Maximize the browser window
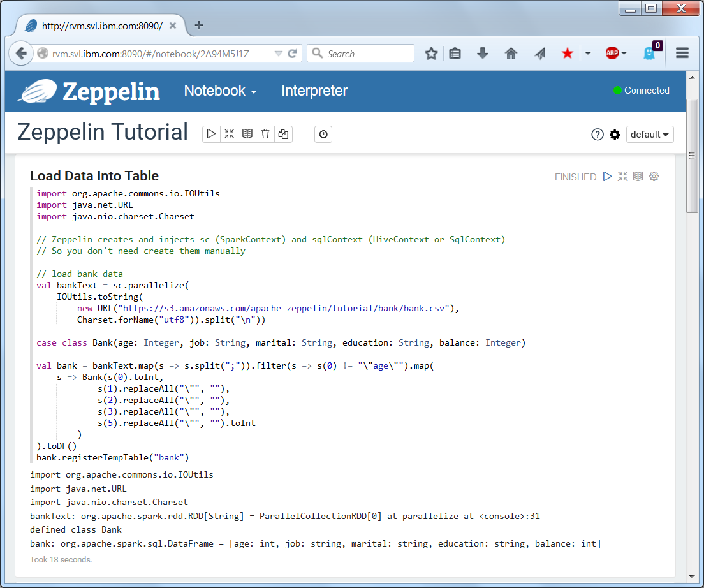The height and width of the screenshot is (588, 704). [651, 8]
